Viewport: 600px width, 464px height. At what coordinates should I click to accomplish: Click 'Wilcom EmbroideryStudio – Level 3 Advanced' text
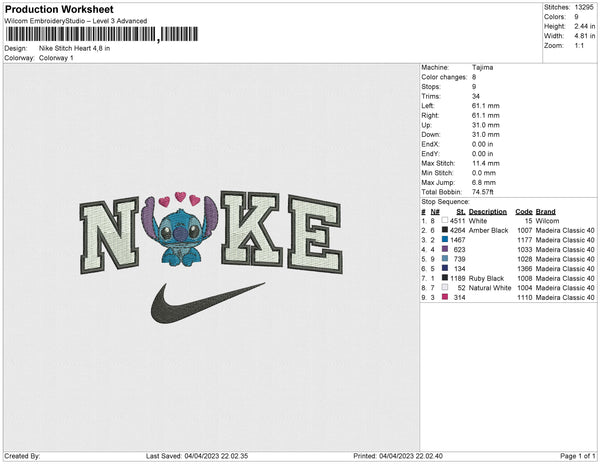(x=76, y=21)
